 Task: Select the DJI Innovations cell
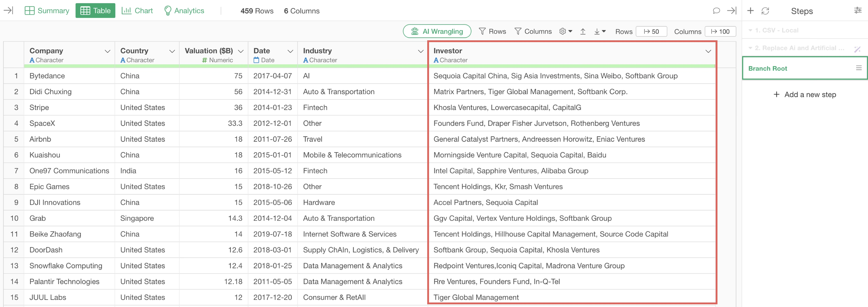pyautogui.click(x=69, y=203)
